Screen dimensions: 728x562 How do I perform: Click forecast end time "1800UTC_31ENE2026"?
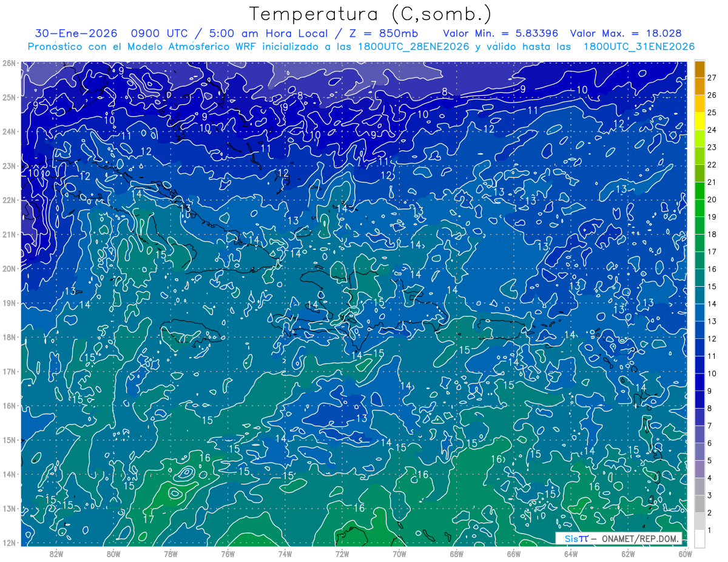[639, 47]
